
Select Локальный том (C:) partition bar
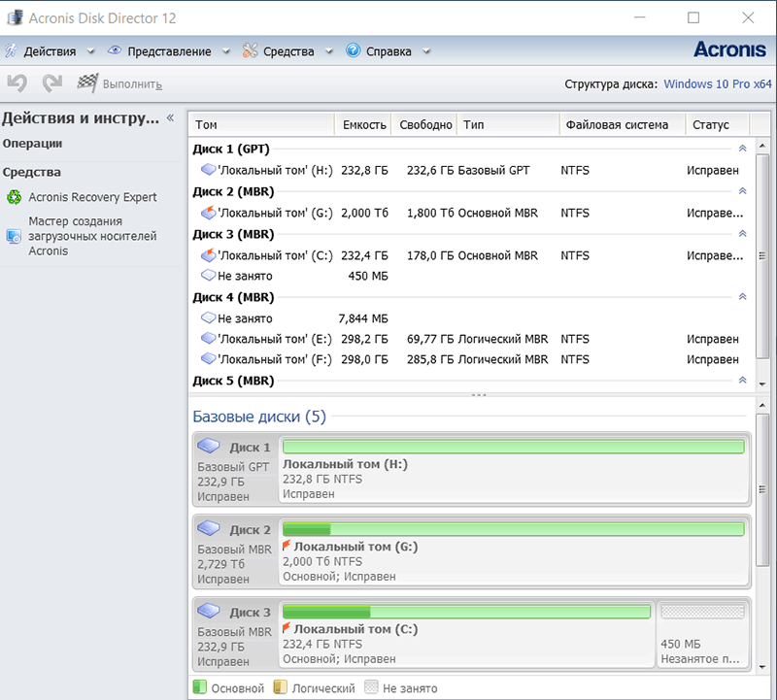(466, 612)
